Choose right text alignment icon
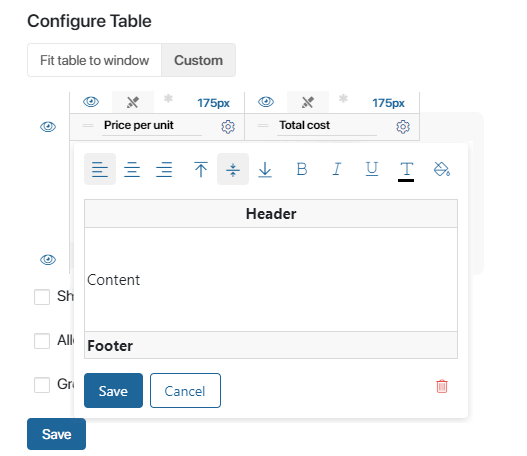Screen dimensions: 527x456 click(164, 169)
